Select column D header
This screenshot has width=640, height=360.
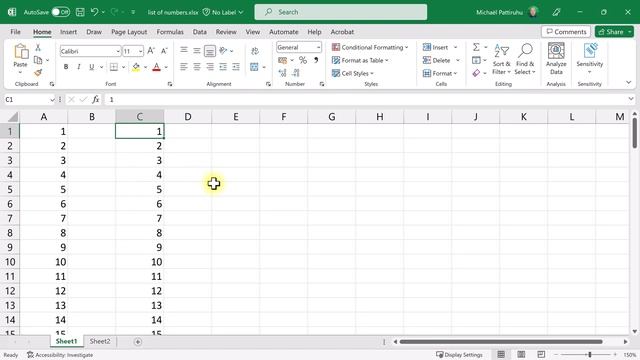tap(188, 117)
